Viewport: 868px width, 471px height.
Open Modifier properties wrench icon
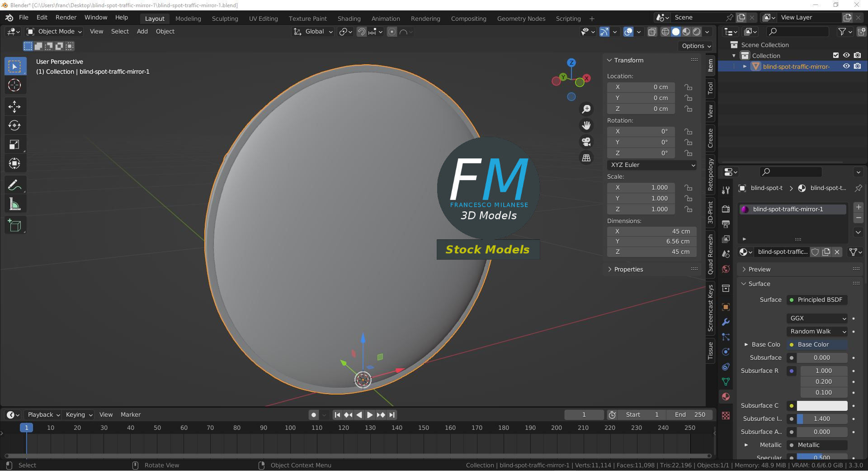[x=726, y=322]
